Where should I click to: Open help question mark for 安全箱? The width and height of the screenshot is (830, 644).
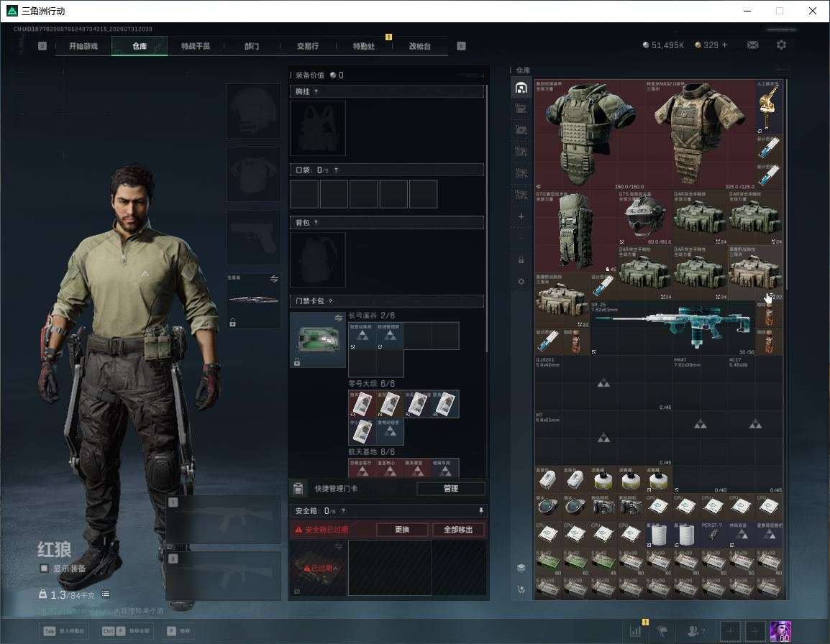[344, 510]
